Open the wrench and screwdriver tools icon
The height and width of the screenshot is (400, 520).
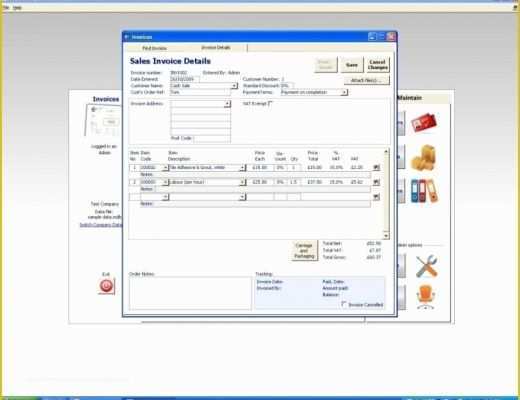426,266
